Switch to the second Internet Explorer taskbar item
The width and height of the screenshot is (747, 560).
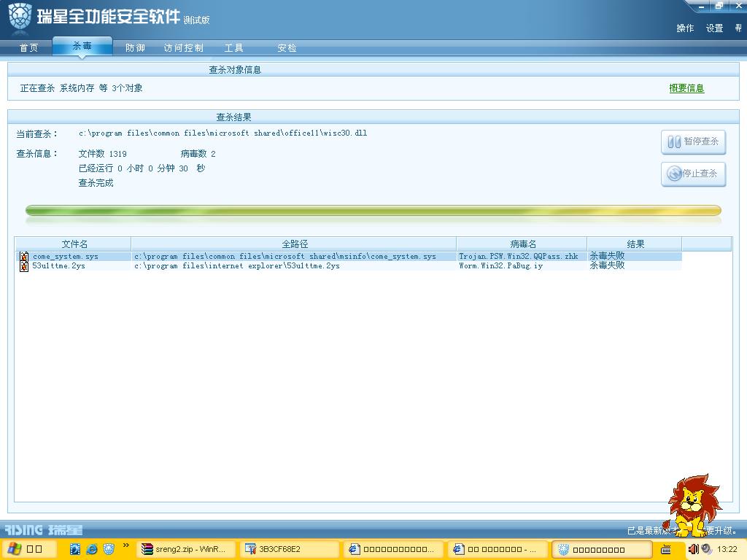coord(497,549)
